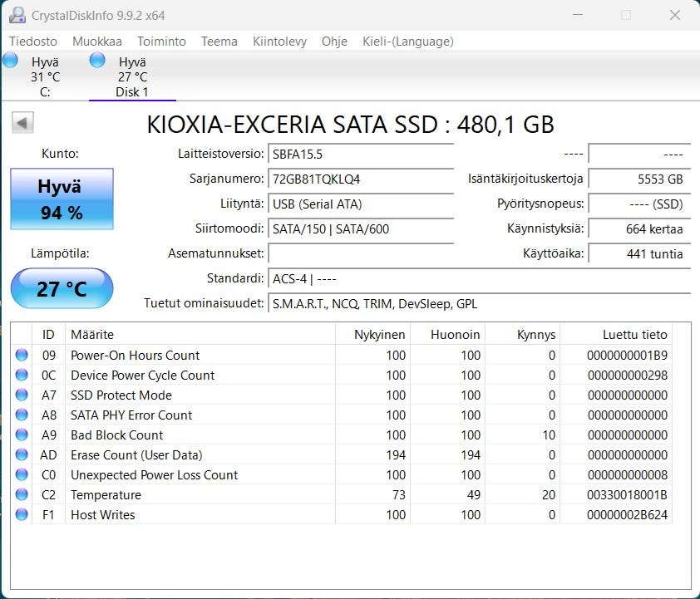Select the SSD Protect Mode attribute name
The width and height of the screenshot is (700, 599).
click(121, 395)
